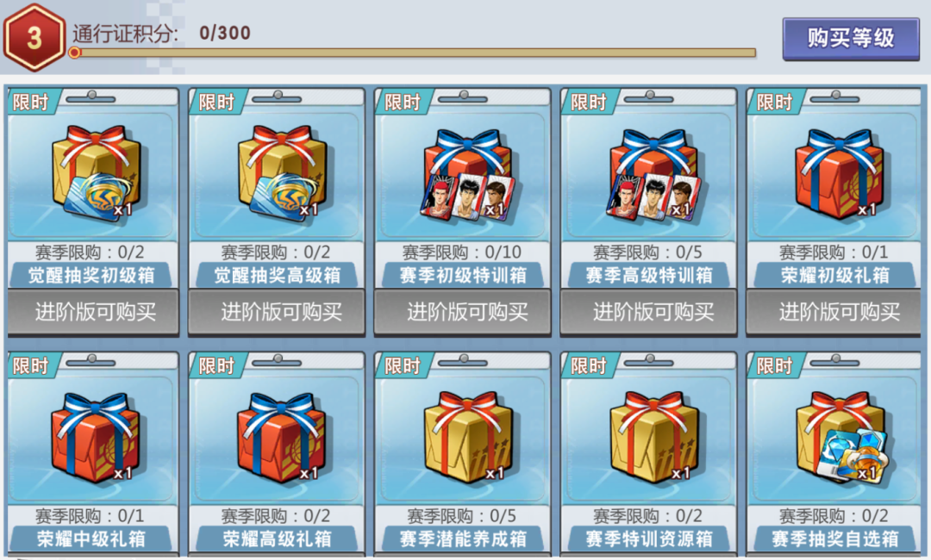The height and width of the screenshot is (560, 931).
Task: Click 进阶版可购买 under 赛季初级特训箱
Action: 466,311
